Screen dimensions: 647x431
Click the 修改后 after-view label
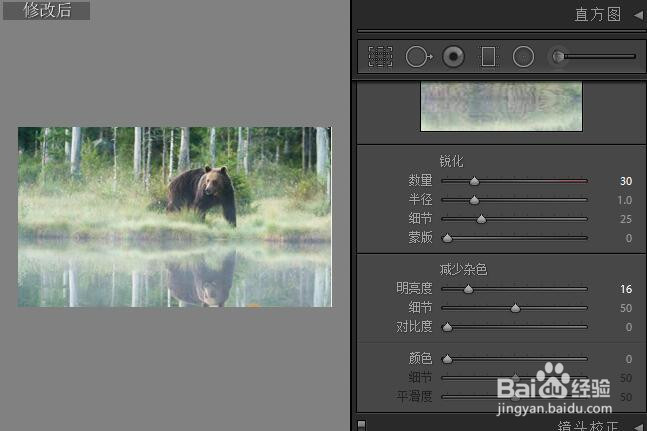pos(47,10)
